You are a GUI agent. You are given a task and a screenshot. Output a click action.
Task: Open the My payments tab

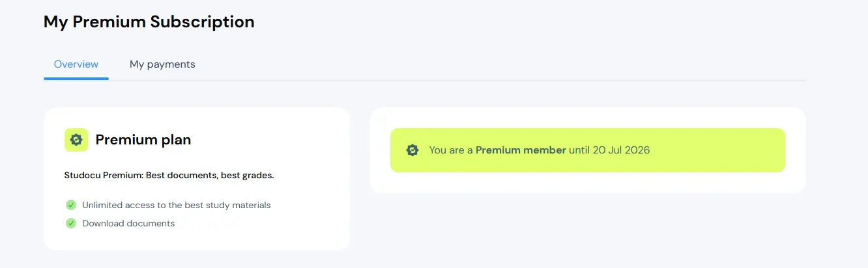(162, 64)
